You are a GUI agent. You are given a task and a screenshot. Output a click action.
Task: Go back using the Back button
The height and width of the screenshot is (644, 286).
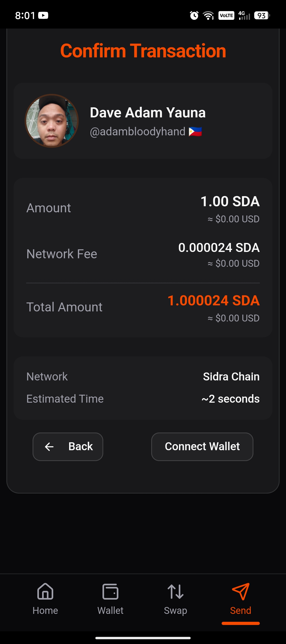(68, 447)
